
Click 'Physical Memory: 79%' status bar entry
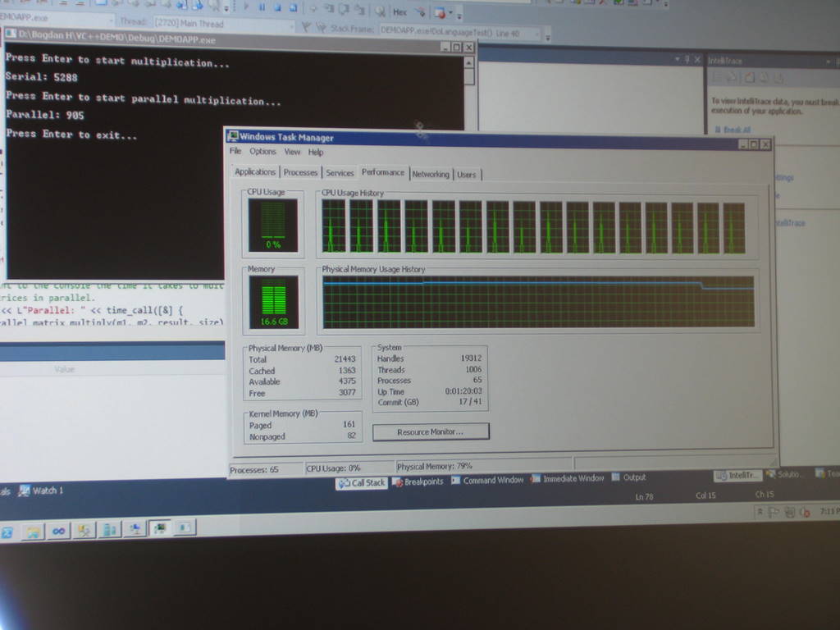pos(435,467)
